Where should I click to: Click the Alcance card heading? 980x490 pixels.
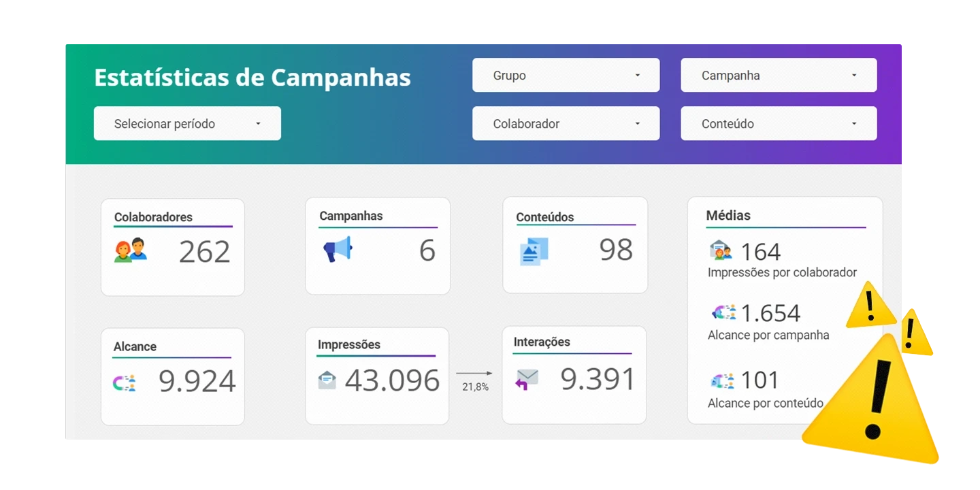[135, 346]
